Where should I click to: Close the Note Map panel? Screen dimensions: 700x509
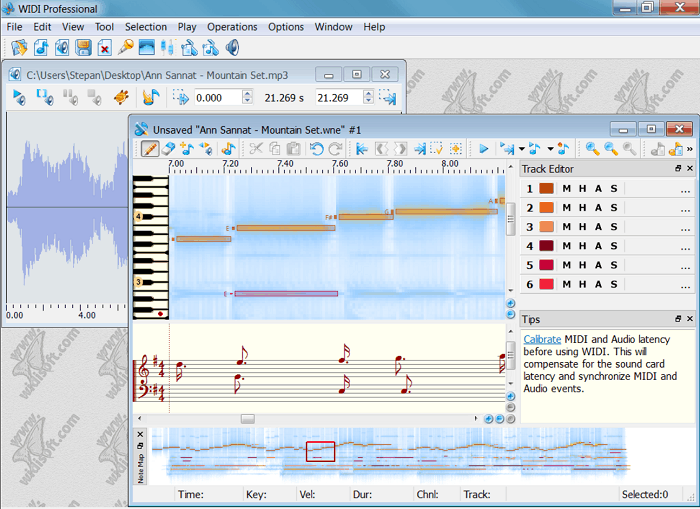click(x=140, y=434)
